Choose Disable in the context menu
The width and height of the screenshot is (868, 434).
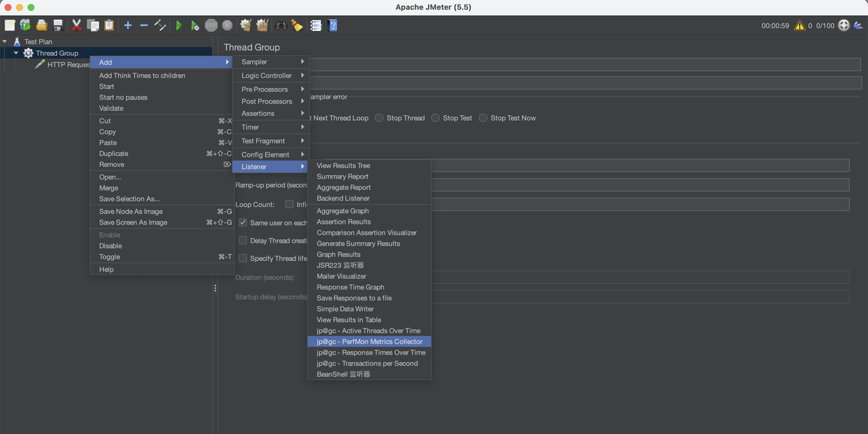point(162,245)
